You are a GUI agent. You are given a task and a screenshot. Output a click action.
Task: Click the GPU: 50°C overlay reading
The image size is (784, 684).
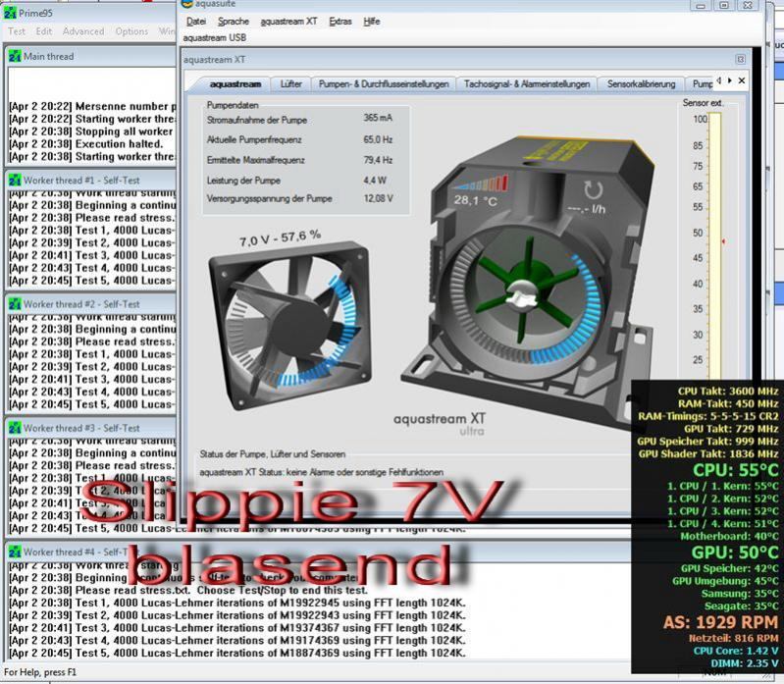[x=735, y=552]
